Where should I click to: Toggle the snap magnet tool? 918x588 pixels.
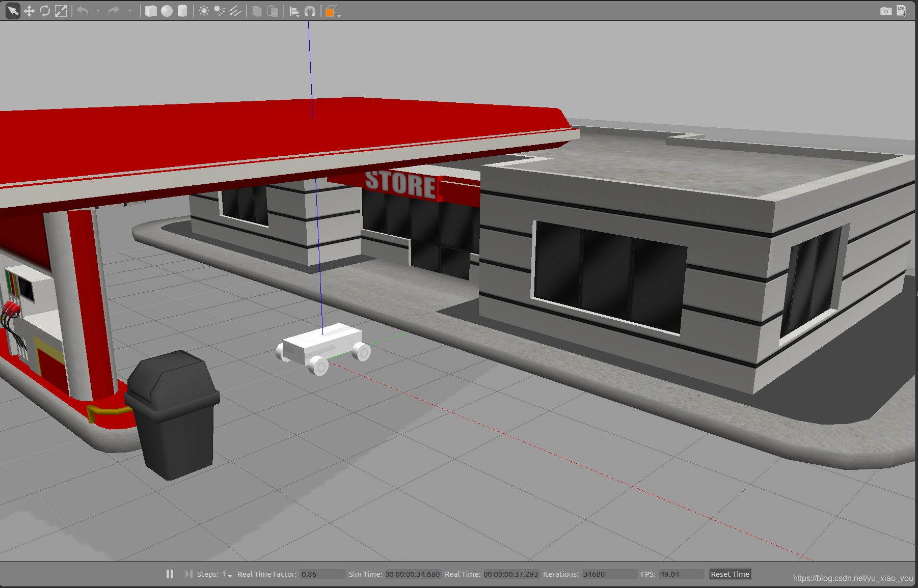pyautogui.click(x=310, y=11)
